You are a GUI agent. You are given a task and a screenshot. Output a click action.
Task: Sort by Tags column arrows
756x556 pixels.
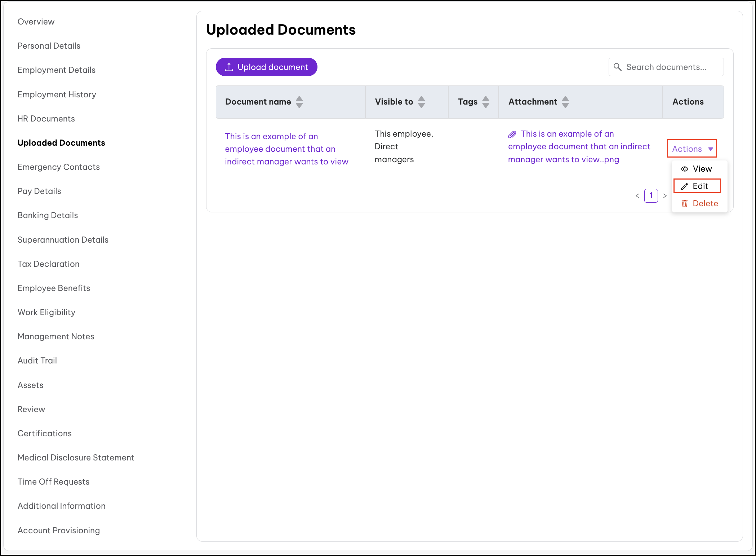[x=486, y=102]
